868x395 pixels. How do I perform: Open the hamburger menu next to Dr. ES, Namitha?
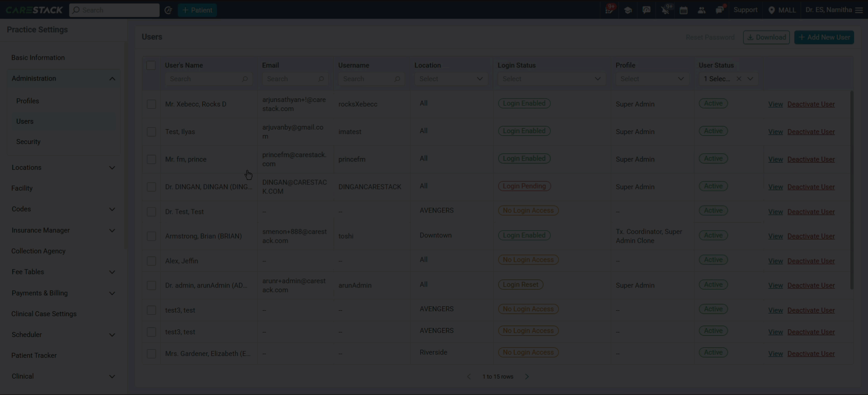pyautogui.click(x=859, y=10)
